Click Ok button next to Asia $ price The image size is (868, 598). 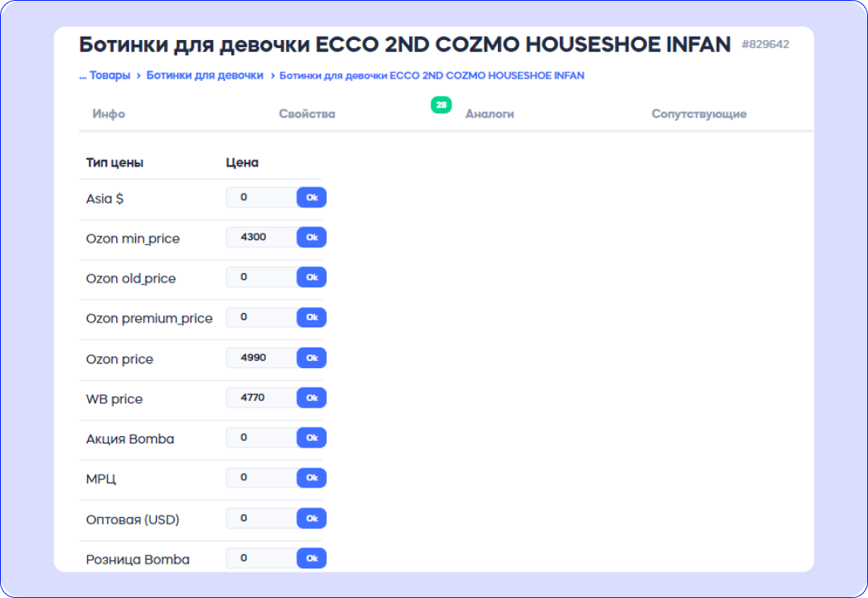click(311, 198)
